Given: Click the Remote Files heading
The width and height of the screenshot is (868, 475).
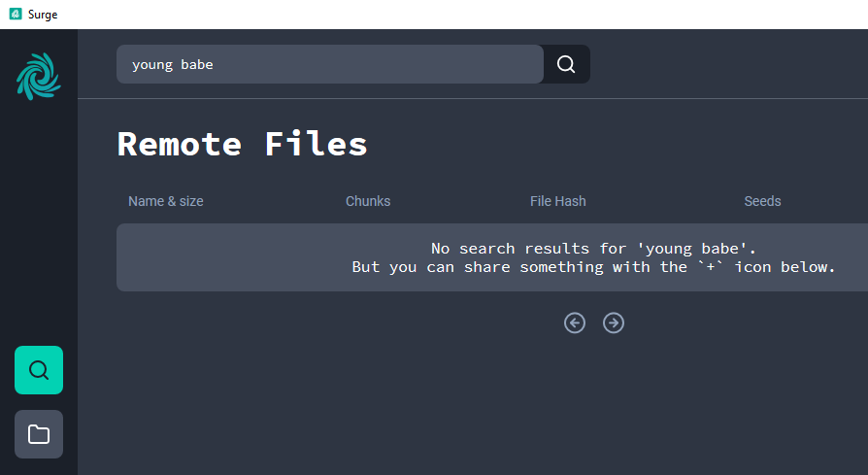Looking at the screenshot, I should (243, 144).
